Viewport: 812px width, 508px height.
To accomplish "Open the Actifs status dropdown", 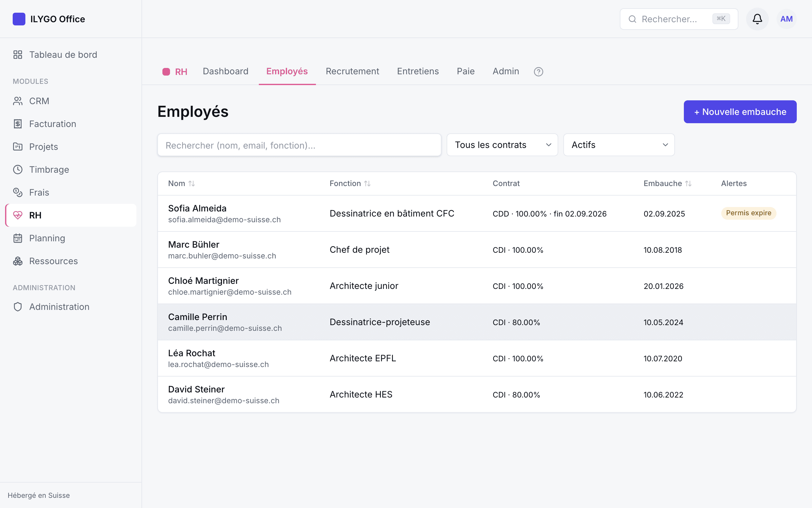I will (x=619, y=145).
